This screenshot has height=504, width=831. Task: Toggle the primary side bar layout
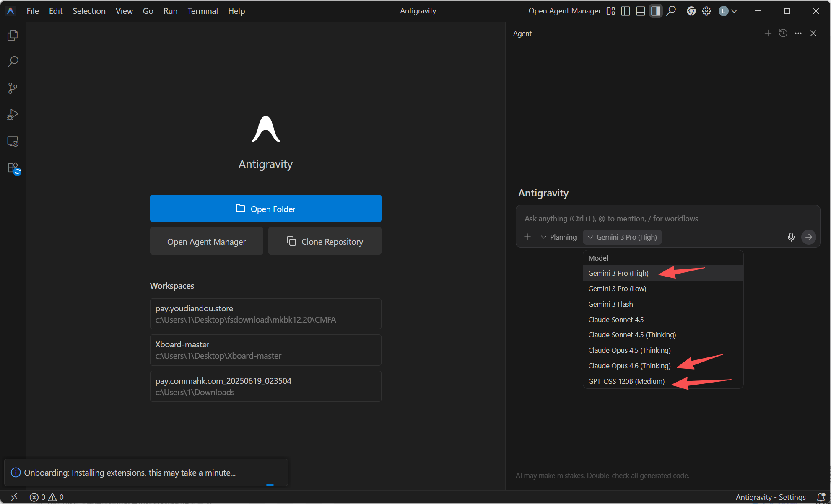coord(625,11)
